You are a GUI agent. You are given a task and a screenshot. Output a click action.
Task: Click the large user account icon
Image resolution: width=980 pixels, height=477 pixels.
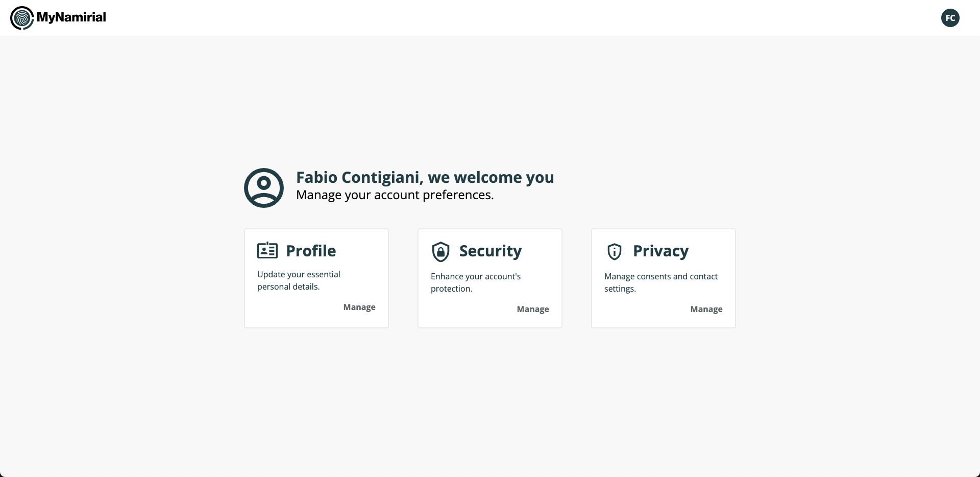click(x=264, y=188)
